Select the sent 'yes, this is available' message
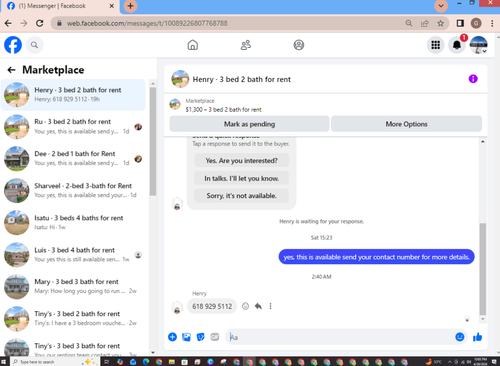Viewport: 500px width, 366px height. (x=376, y=257)
